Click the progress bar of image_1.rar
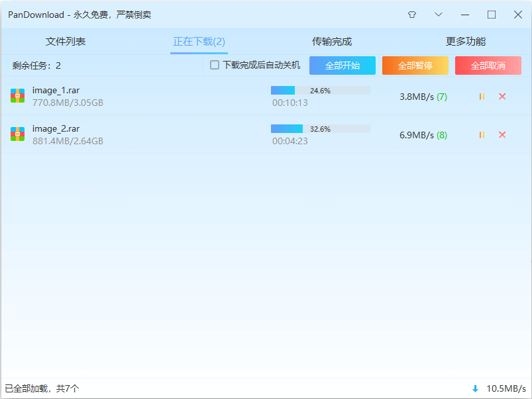The image size is (532, 399). coord(320,90)
